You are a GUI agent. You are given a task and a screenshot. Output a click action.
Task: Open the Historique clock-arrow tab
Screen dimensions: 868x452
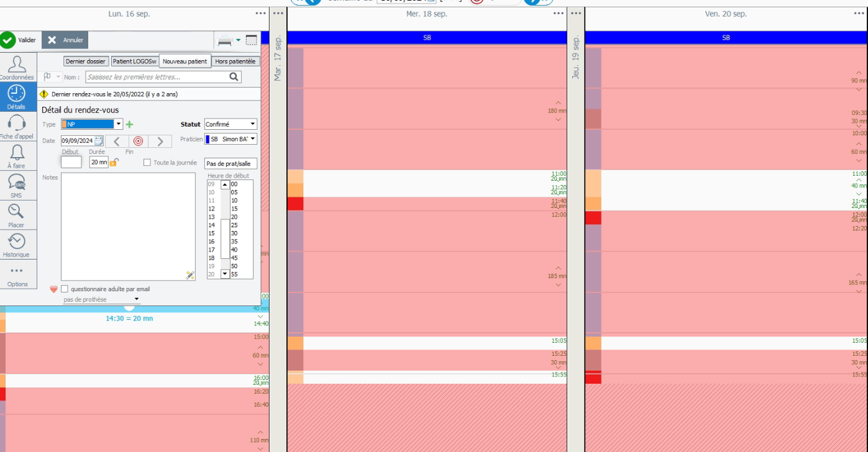click(17, 245)
